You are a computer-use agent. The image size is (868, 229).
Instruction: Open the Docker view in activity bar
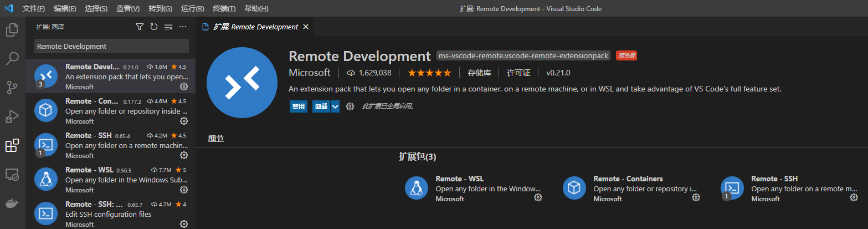click(x=12, y=203)
